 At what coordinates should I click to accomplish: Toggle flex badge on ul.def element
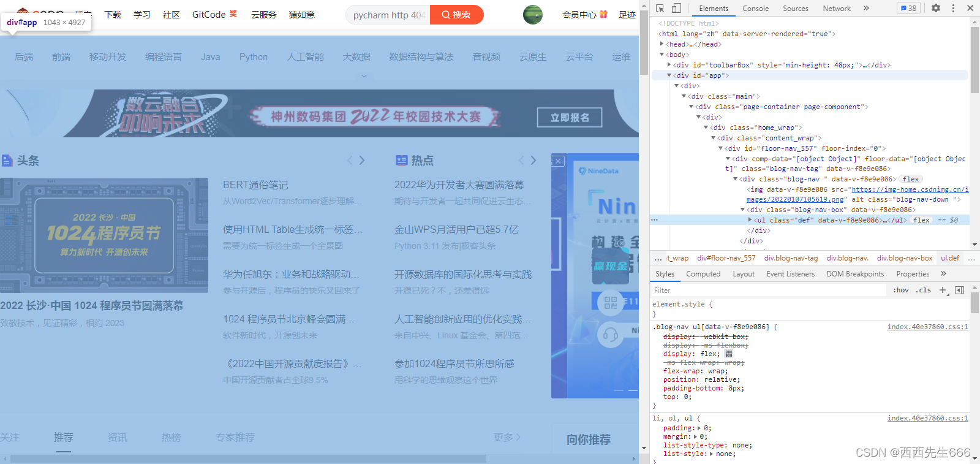(921, 220)
